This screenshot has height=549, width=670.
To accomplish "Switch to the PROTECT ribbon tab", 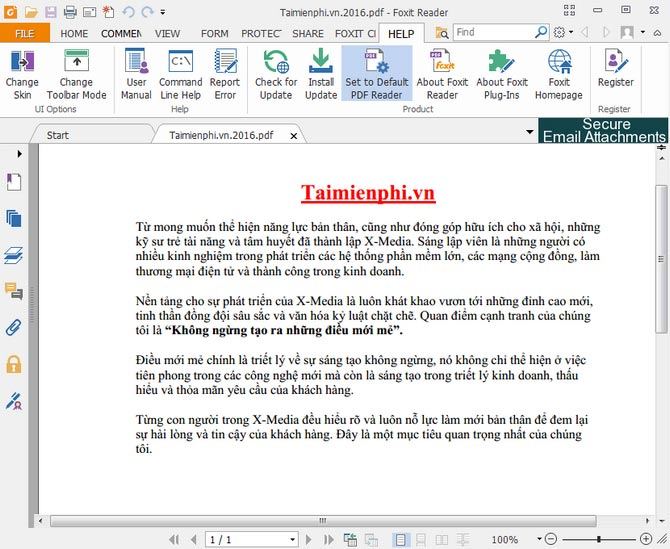I will [261, 33].
